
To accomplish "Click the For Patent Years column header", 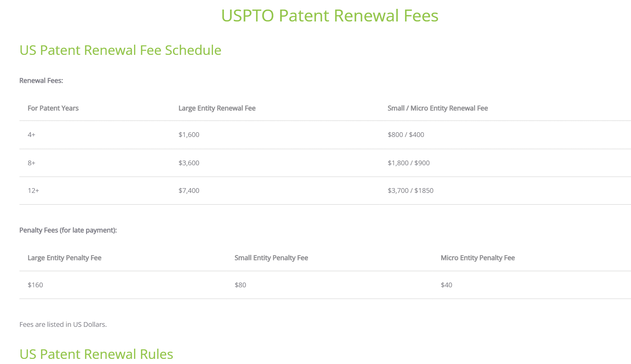I will (x=53, y=108).
